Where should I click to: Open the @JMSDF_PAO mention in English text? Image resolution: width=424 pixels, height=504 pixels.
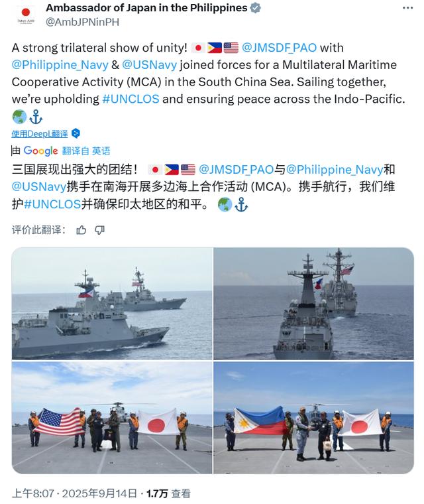tap(279, 48)
